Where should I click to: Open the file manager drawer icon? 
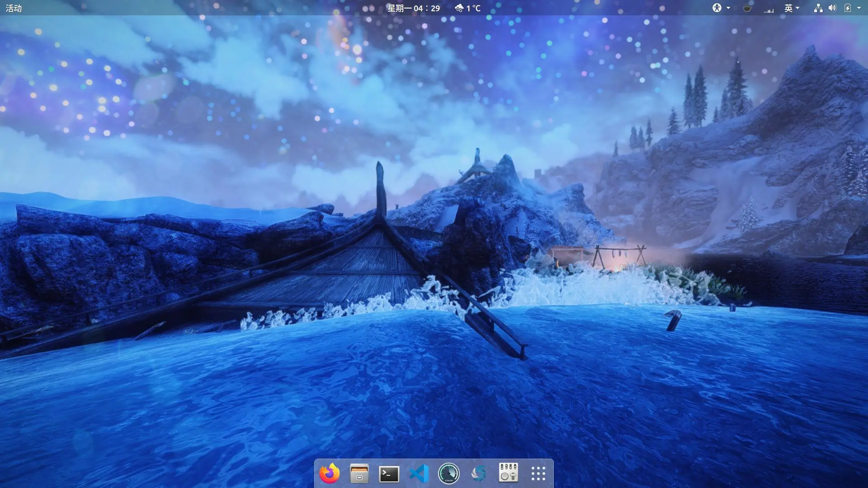click(359, 474)
